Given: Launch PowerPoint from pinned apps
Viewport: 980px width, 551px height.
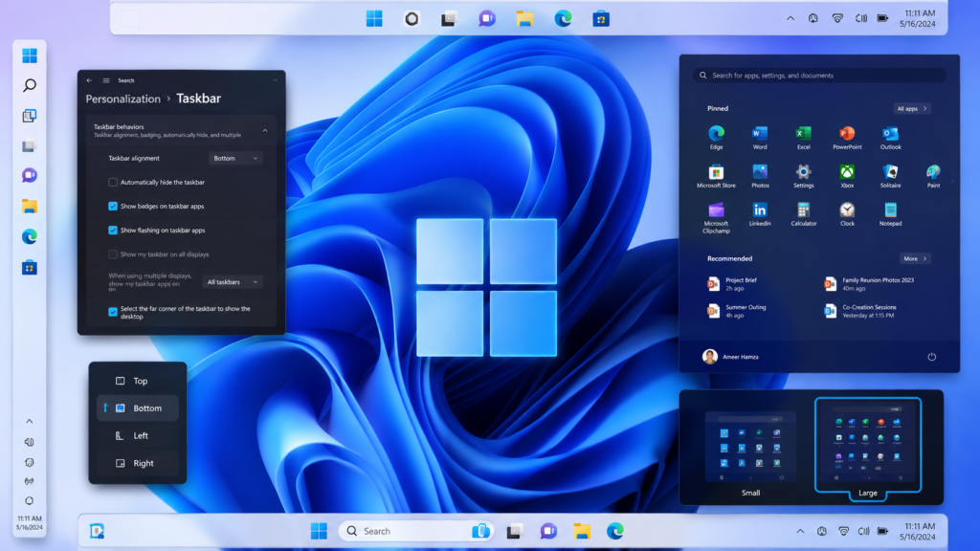Looking at the screenshot, I should pos(847,137).
